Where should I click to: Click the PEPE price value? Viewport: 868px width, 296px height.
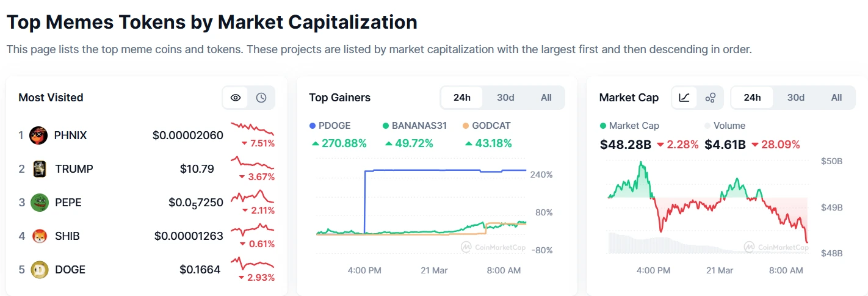(196, 203)
